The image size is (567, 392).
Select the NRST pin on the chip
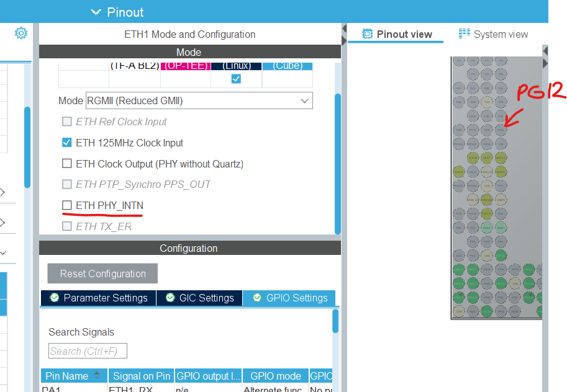(x=487, y=158)
